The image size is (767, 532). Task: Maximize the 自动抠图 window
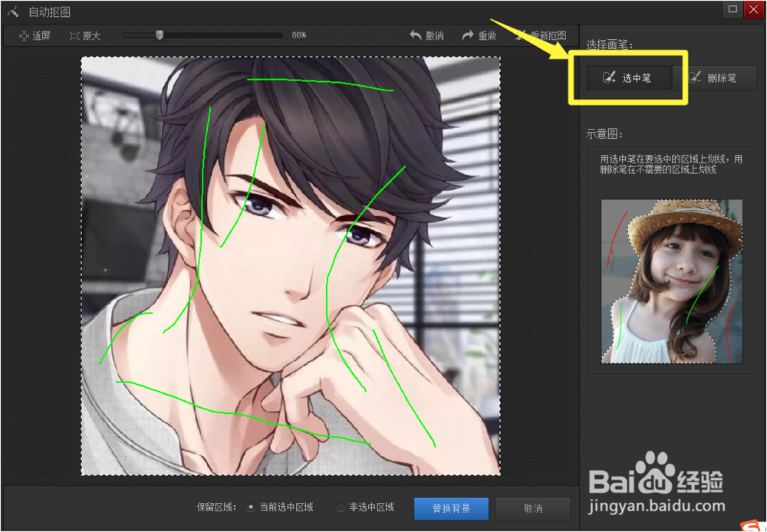coord(732,9)
